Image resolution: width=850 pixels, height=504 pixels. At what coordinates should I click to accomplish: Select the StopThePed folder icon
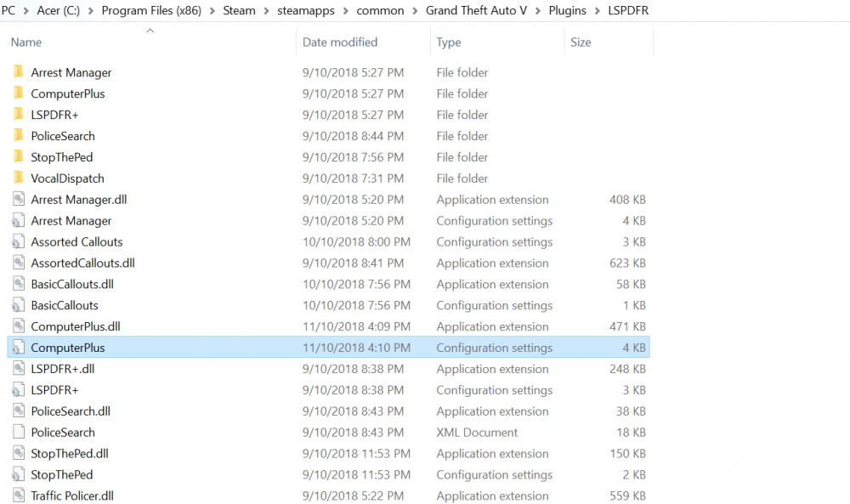(x=19, y=156)
